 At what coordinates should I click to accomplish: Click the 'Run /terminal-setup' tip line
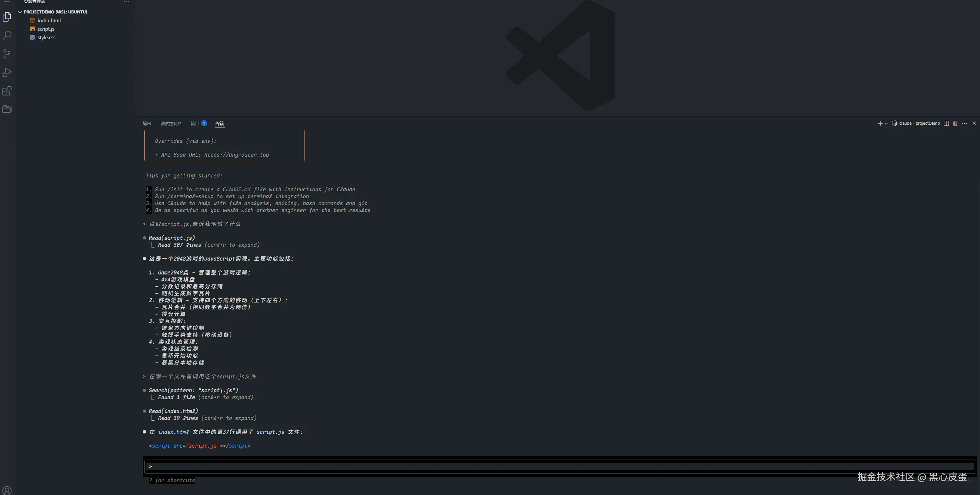[232, 196]
